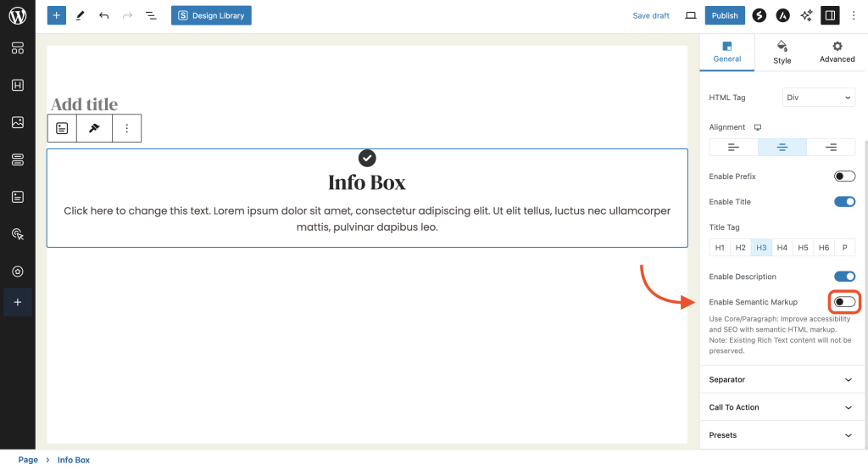
Task: Click the responsive device icon beside Alignment
Action: tap(758, 127)
